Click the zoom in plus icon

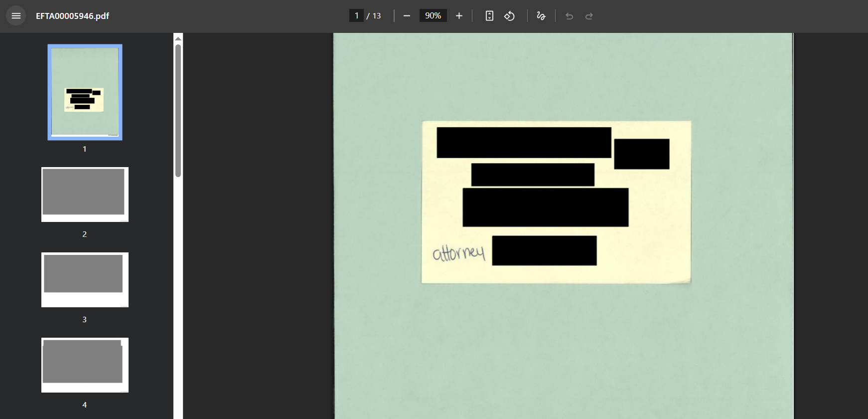point(459,16)
